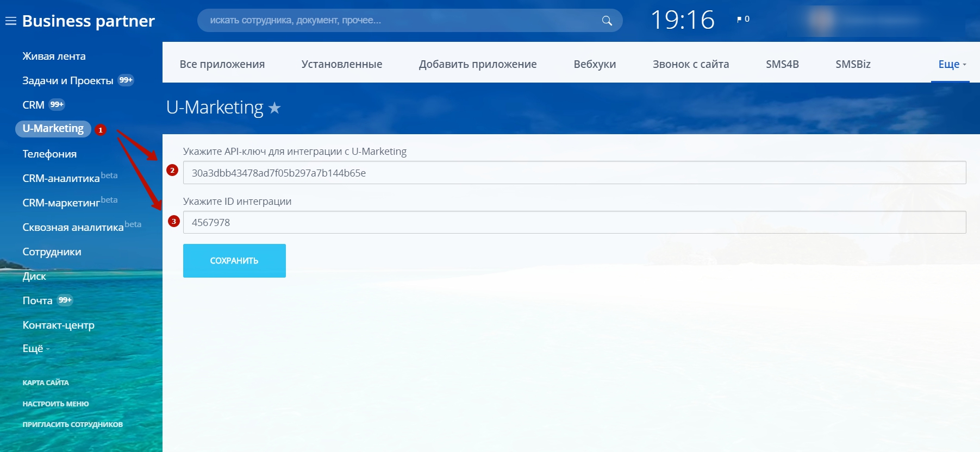Viewport: 980px width, 452px height.
Task: Open the Звонок с сайта tab
Action: (691, 64)
